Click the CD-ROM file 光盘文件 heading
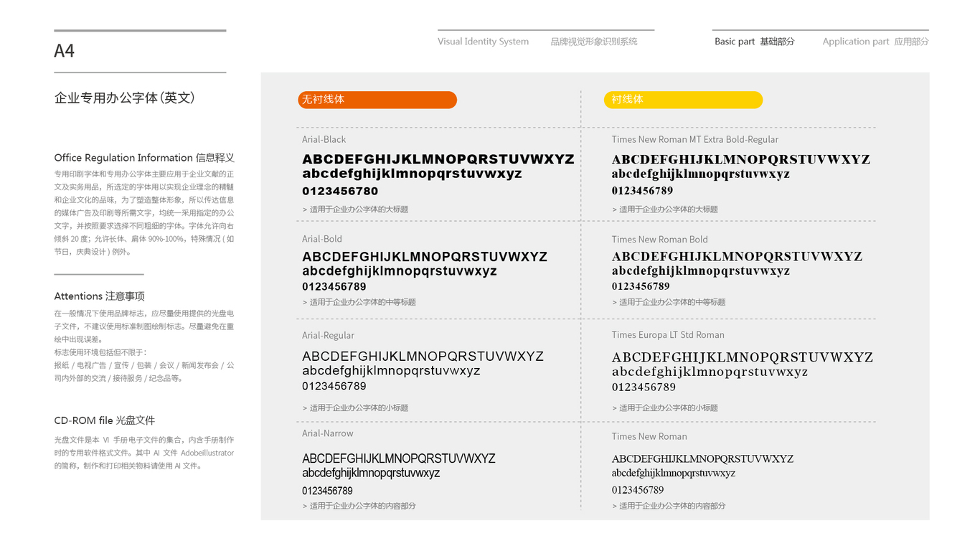The height and width of the screenshot is (551, 980). [x=105, y=420]
